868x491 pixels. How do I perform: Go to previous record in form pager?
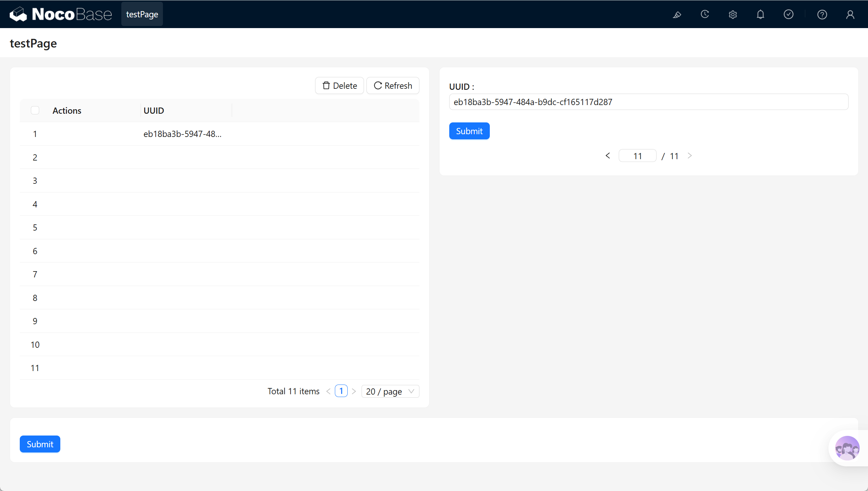click(x=608, y=156)
